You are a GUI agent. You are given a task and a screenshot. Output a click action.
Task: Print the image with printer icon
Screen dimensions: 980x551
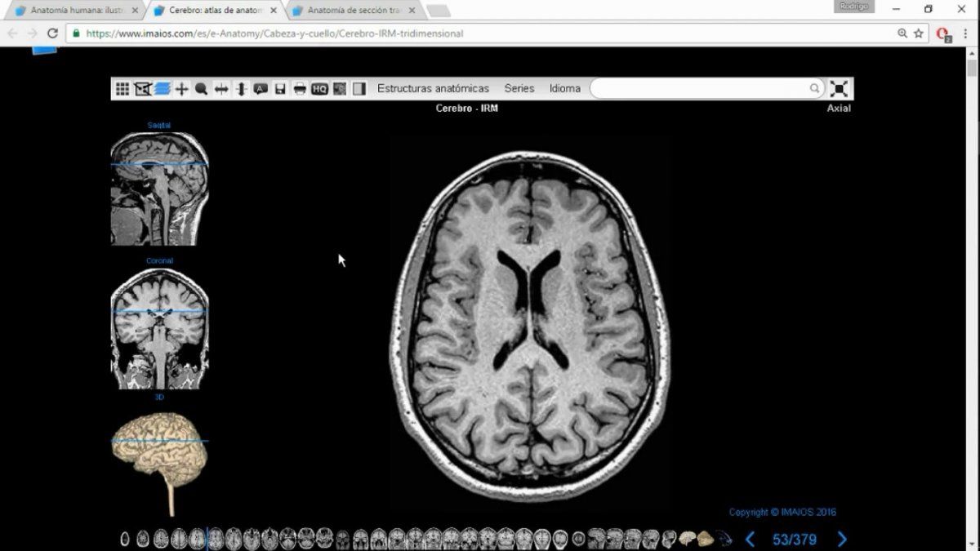300,89
